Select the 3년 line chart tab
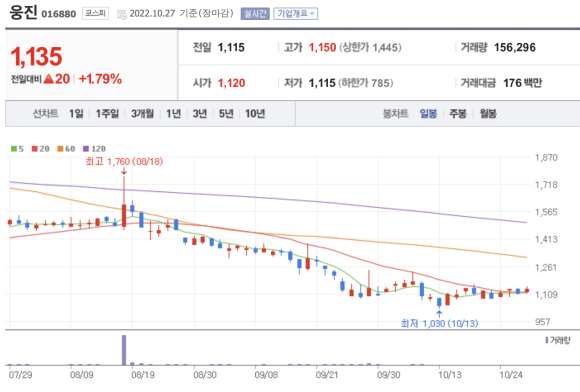The width and height of the screenshot is (580, 392). coord(200,114)
